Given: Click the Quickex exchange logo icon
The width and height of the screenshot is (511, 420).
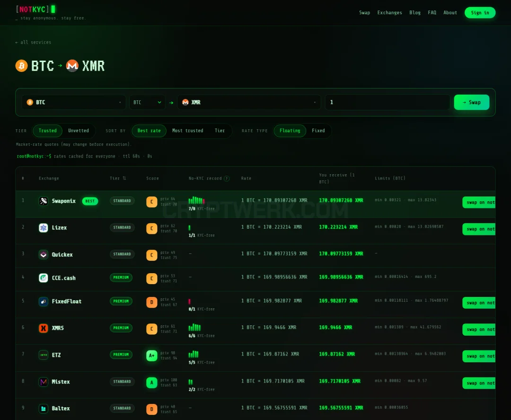Looking at the screenshot, I should [44, 254].
